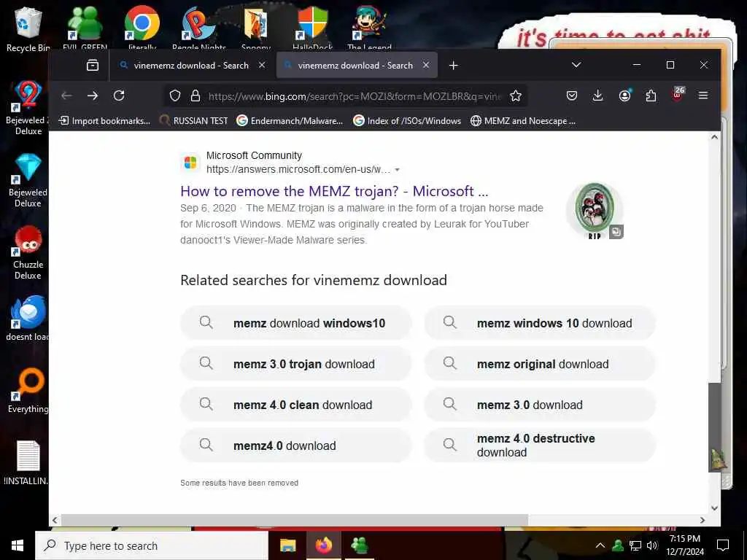This screenshot has width=747, height=560.
Task: Click the vertical scrollbar down arrow
Action: 714,507
